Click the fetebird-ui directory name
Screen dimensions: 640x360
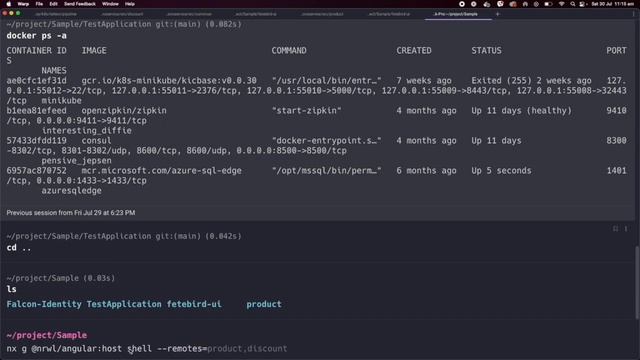[194, 304]
